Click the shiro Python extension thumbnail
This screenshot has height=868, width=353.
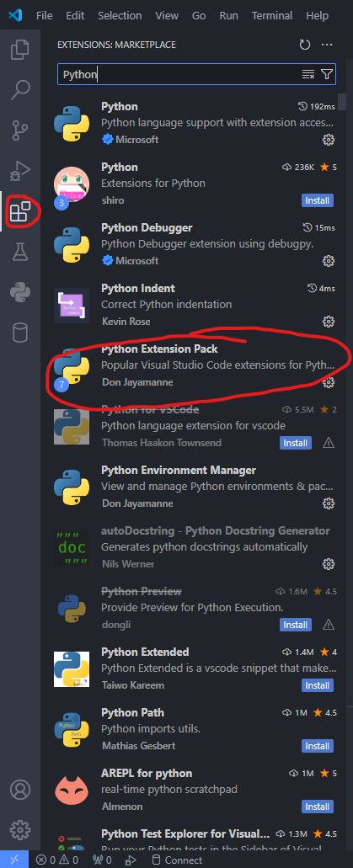pos(72,185)
